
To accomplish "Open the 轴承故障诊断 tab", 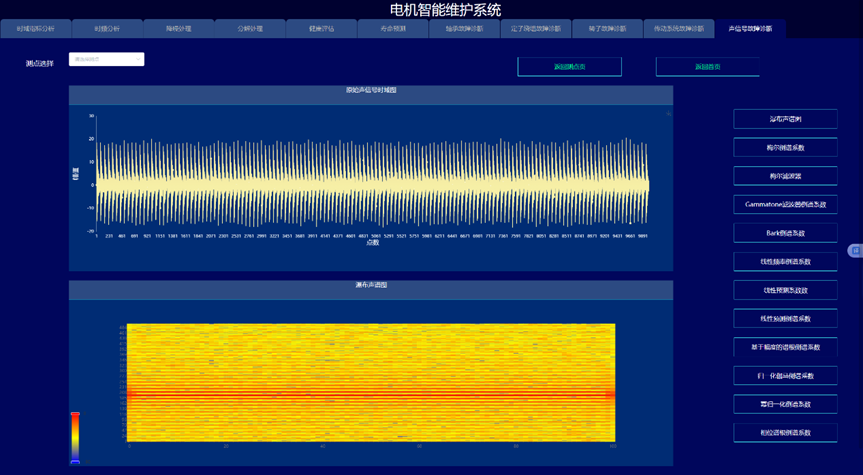I will click(464, 29).
